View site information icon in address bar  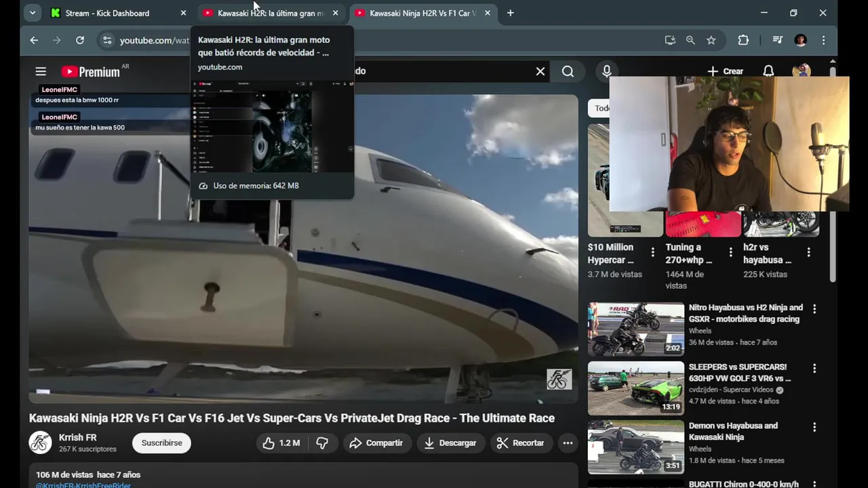click(x=107, y=41)
